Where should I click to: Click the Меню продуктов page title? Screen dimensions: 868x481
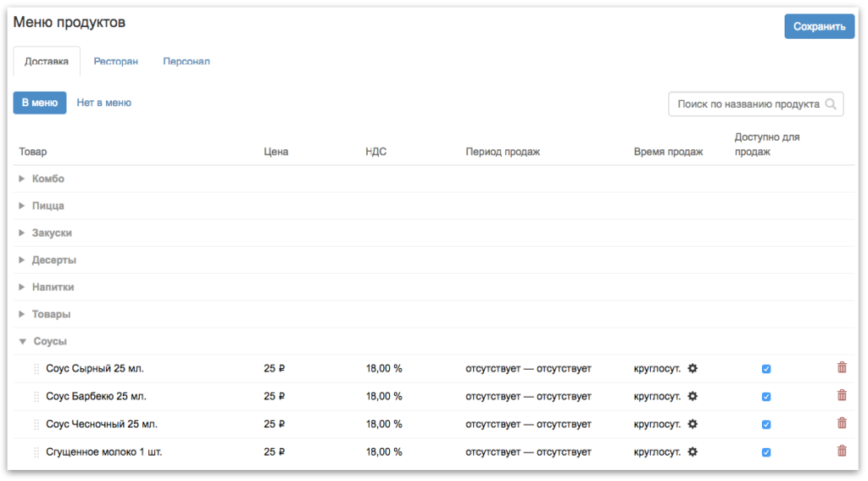coord(70,22)
